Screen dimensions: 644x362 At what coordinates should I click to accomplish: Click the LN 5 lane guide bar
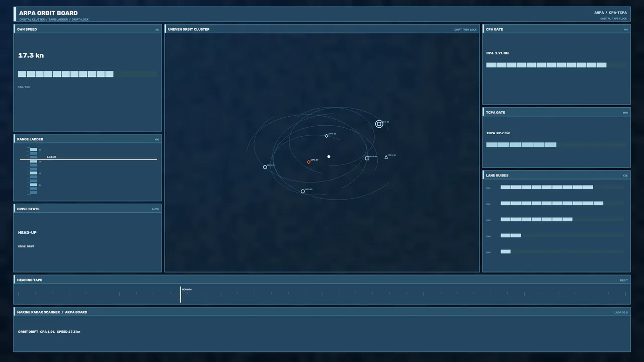click(562, 251)
